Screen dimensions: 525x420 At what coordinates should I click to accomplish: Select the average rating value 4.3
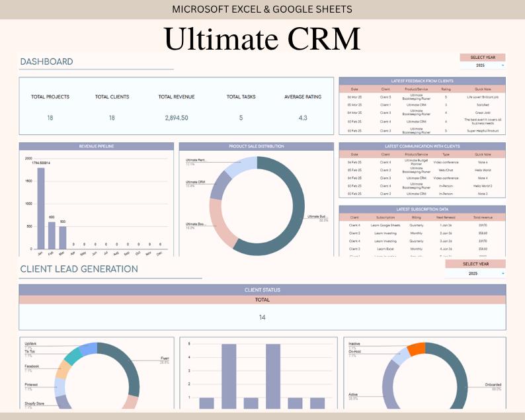(x=303, y=118)
